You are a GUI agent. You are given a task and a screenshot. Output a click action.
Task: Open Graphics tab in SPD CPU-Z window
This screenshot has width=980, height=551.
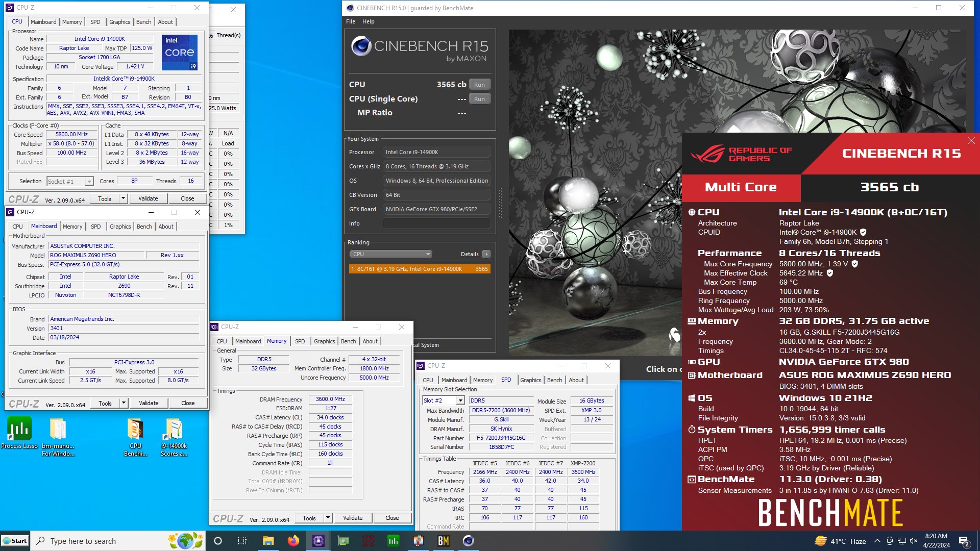(531, 380)
